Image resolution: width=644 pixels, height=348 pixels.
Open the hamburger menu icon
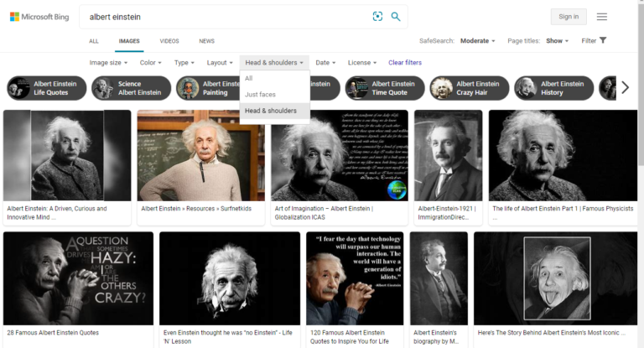coord(602,17)
